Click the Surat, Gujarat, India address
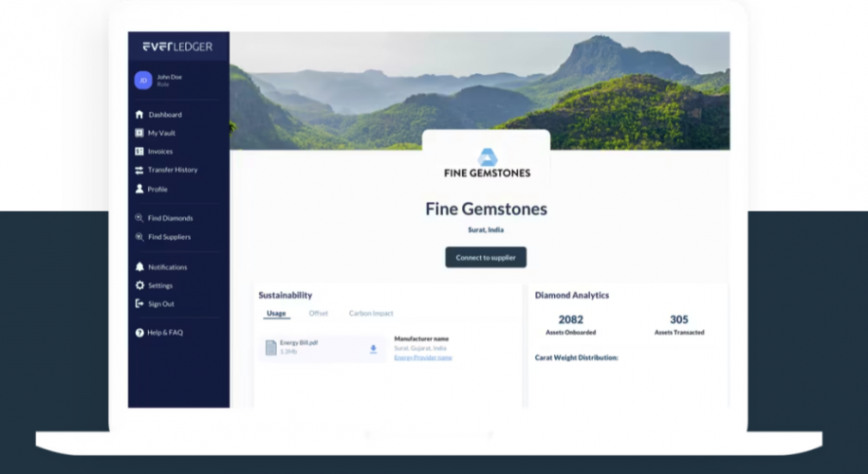Image resolution: width=868 pixels, height=474 pixels. tap(420, 348)
